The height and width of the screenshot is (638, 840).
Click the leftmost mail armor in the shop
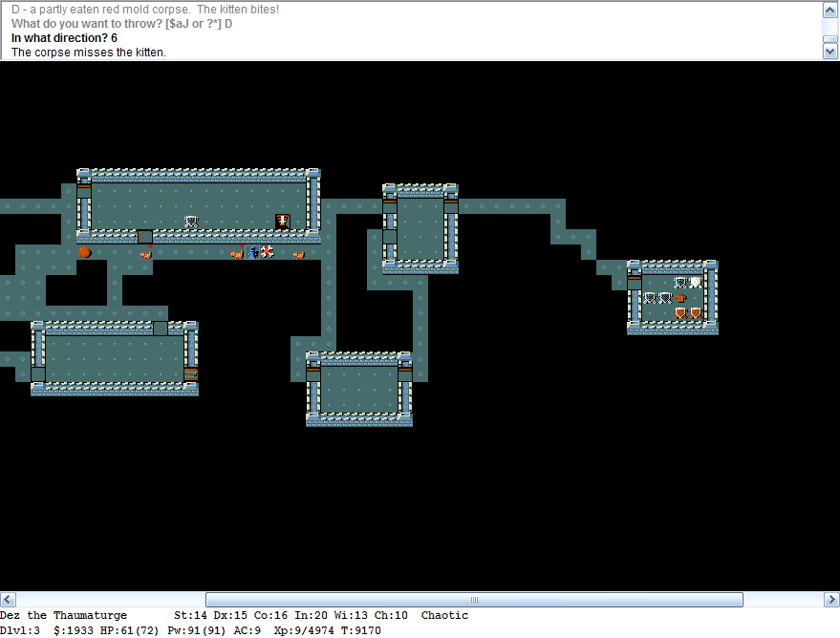[x=650, y=298]
